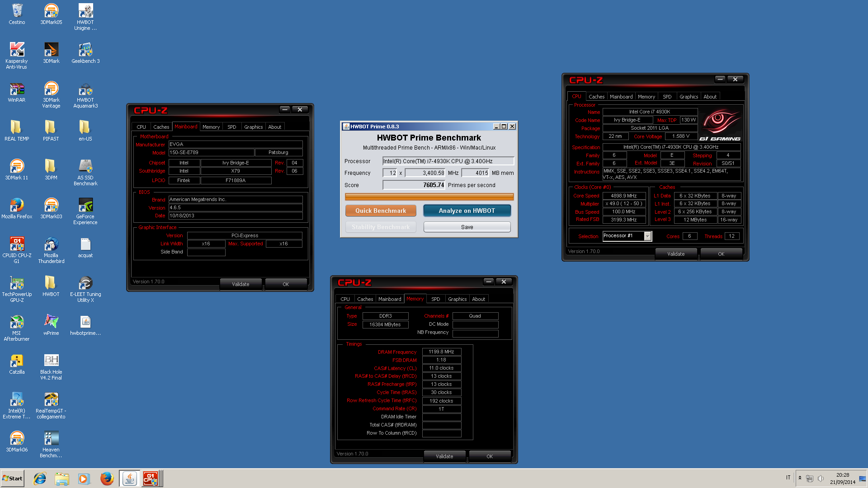This screenshot has height=488, width=868.
Task: Launch Black Hole V4.2 Final icon
Action: tap(51, 366)
